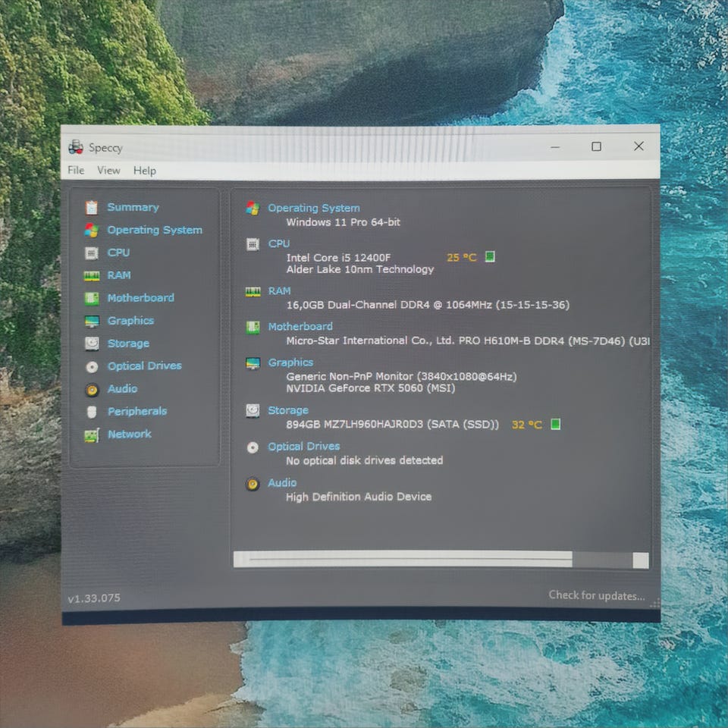Select Storage in the sidebar
Image resolution: width=728 pixels, height=728 pixels.
coord(128,343)
